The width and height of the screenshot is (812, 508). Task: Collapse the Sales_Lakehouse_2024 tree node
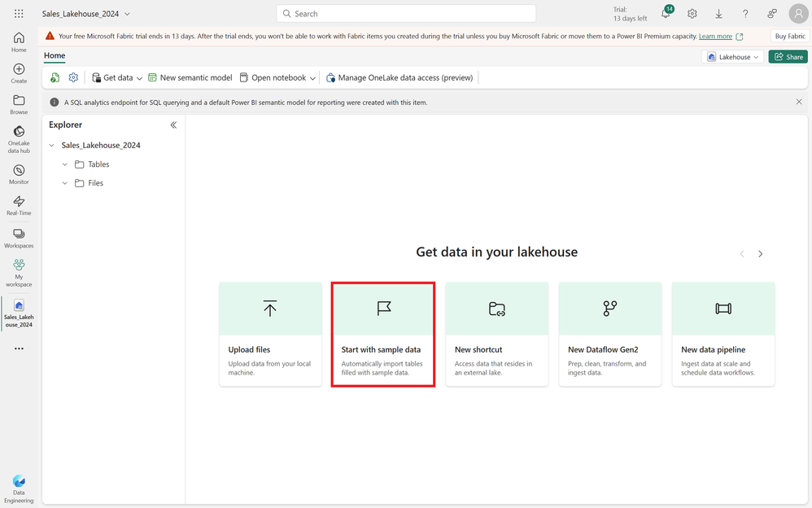(x=52, y=146)
